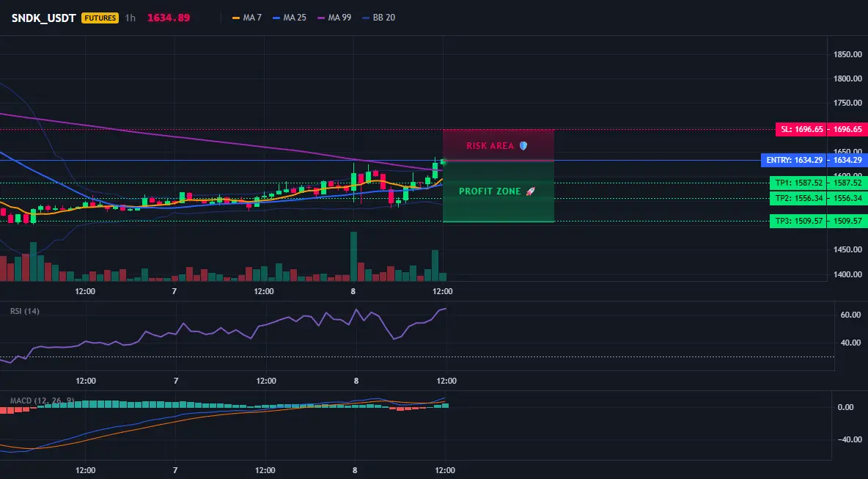Click the shield icon in Risk Area

[523, 146]
